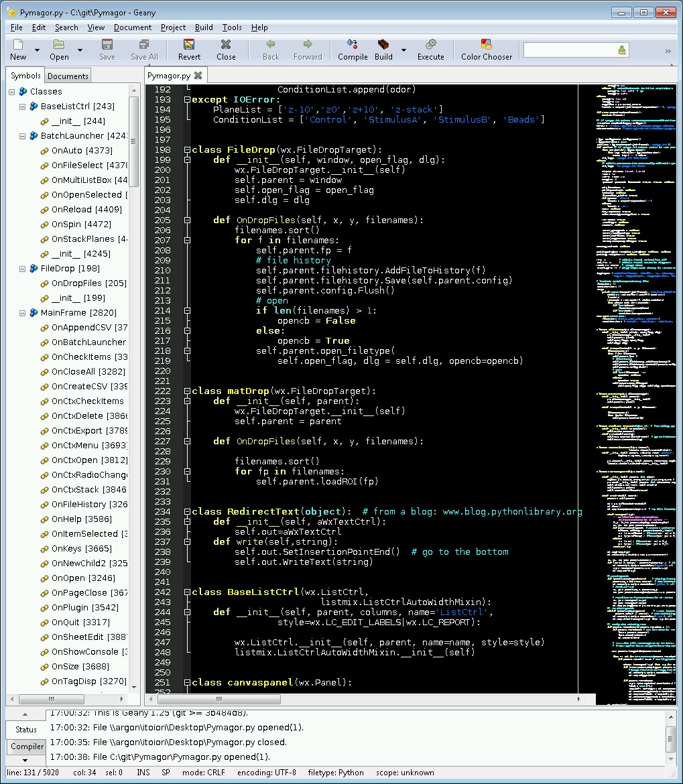Open the Edit menu
The image size is (683, 784).
38,27
